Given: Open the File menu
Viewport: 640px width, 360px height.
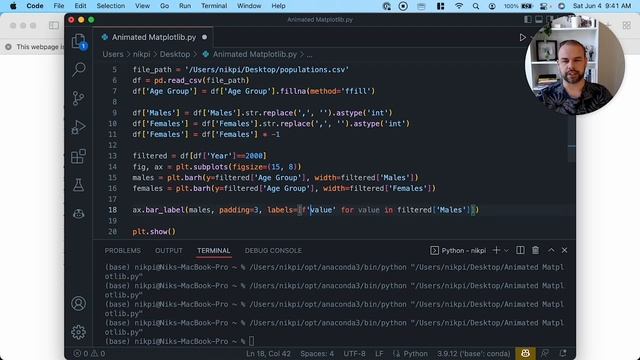Looking at the screenshot, I should (x=59, y=6).
